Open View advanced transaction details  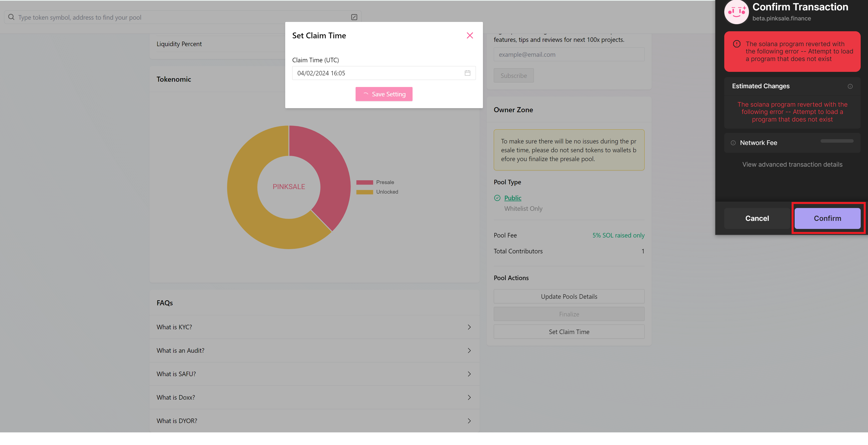[x=792, y=164]
